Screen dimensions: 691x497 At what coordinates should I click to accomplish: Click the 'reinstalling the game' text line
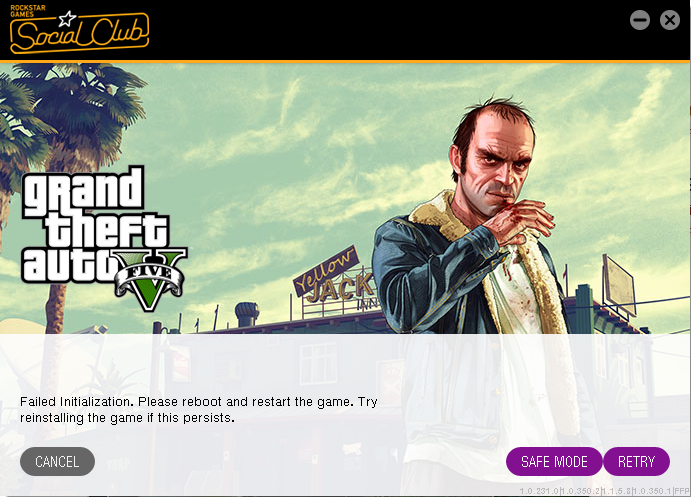pyautogui.click(x=127, y=418)
